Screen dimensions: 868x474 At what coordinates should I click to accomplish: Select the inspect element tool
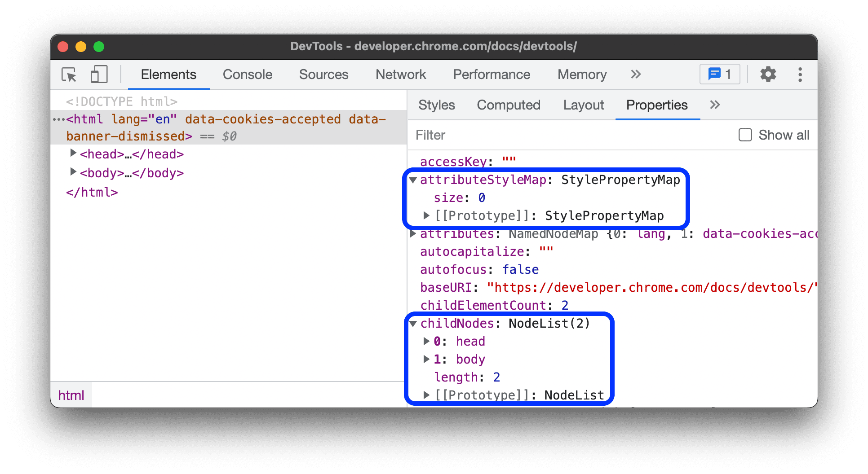click(68, 75)
